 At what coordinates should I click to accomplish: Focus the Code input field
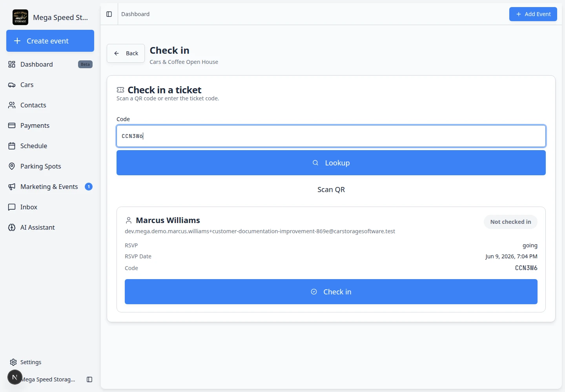click(x=331, y=136)
